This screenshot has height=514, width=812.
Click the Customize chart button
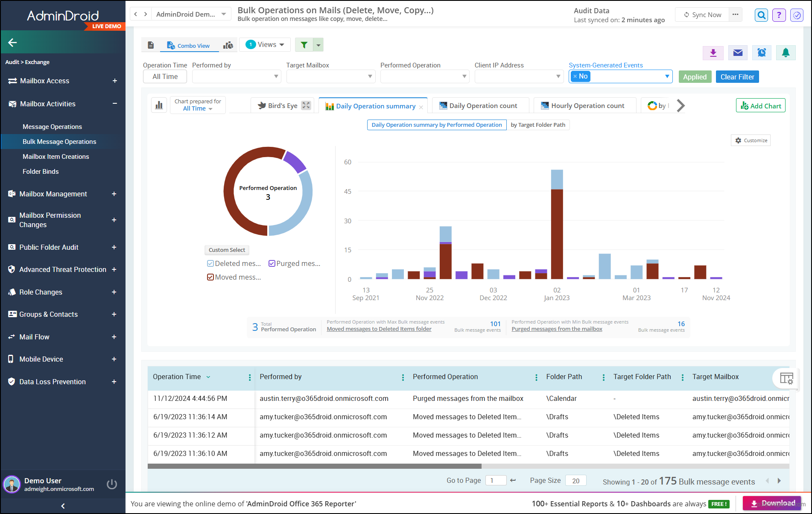751,140
